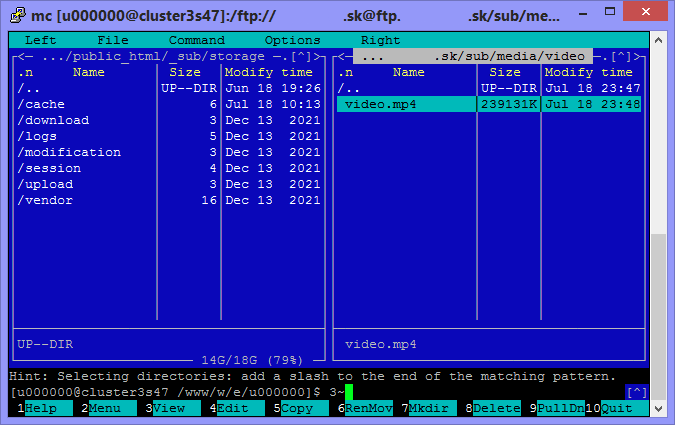Open the Options menu

(x=292, y=40)
